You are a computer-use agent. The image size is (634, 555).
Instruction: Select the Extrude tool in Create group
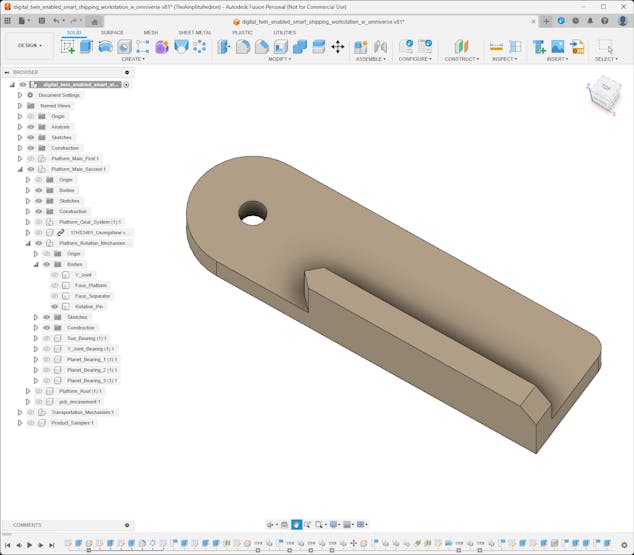pos(86,46)
